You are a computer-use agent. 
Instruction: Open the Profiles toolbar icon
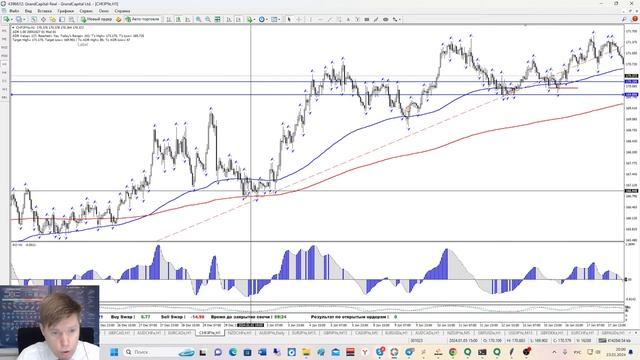(18, 19)
